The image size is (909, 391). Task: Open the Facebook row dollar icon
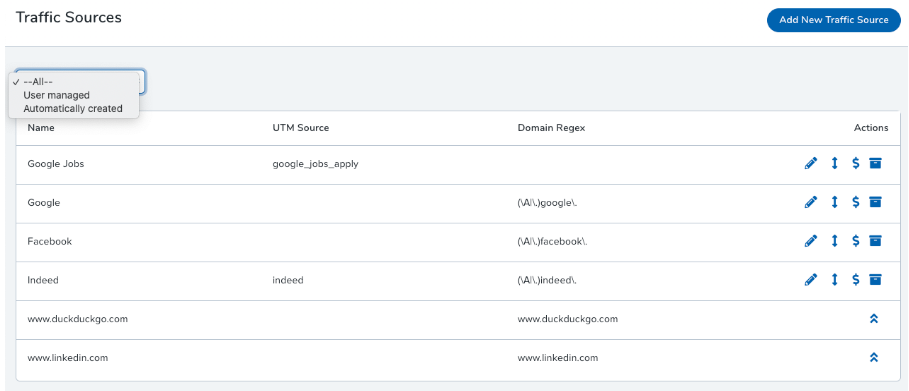click(x=856, y=241)
